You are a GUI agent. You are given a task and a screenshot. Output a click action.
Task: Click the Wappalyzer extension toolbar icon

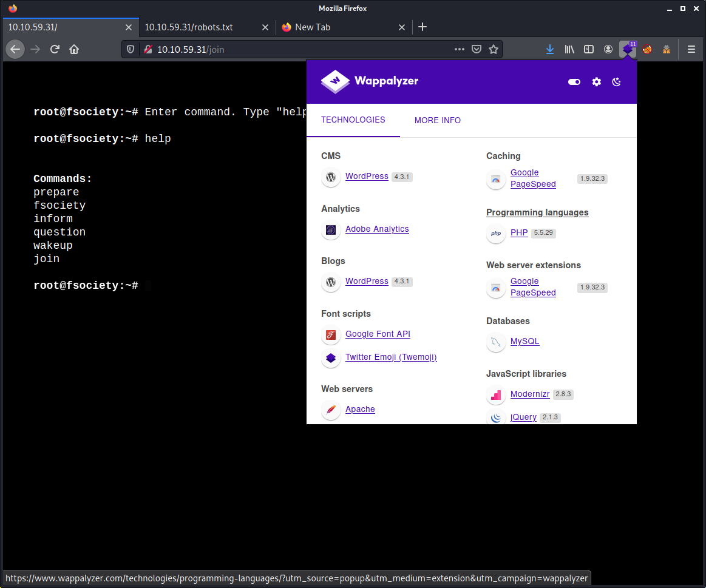tap(627, 50)
